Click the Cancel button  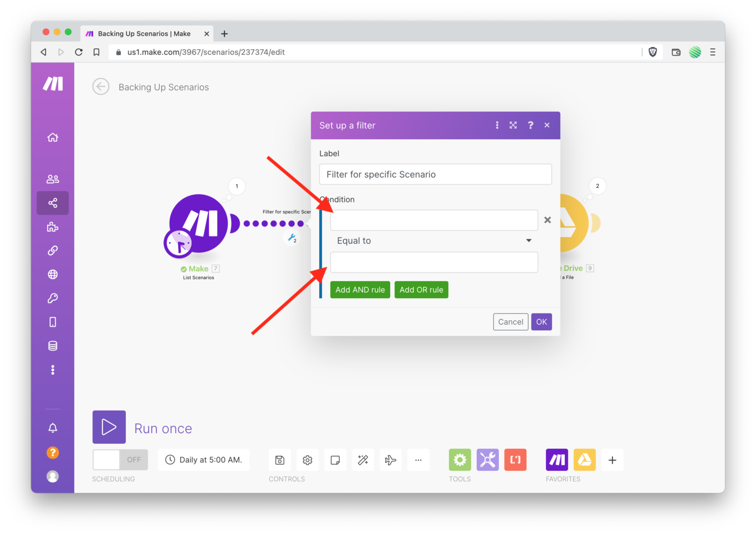(x=510, y=322)
